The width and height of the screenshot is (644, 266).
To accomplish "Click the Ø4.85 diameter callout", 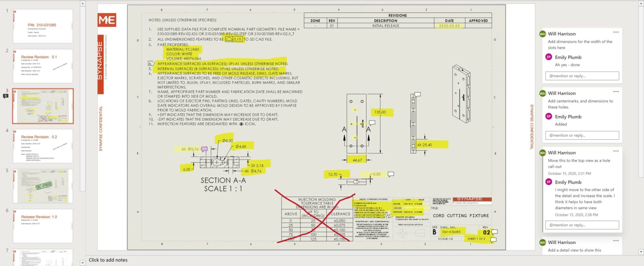I will click(x=240, y=146).
